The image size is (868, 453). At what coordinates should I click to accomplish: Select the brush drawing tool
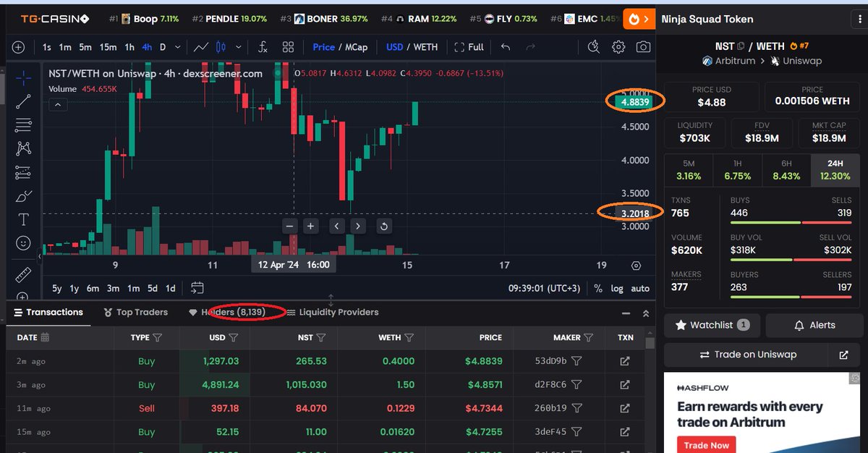pyautogui.click(x=23, y=197)
